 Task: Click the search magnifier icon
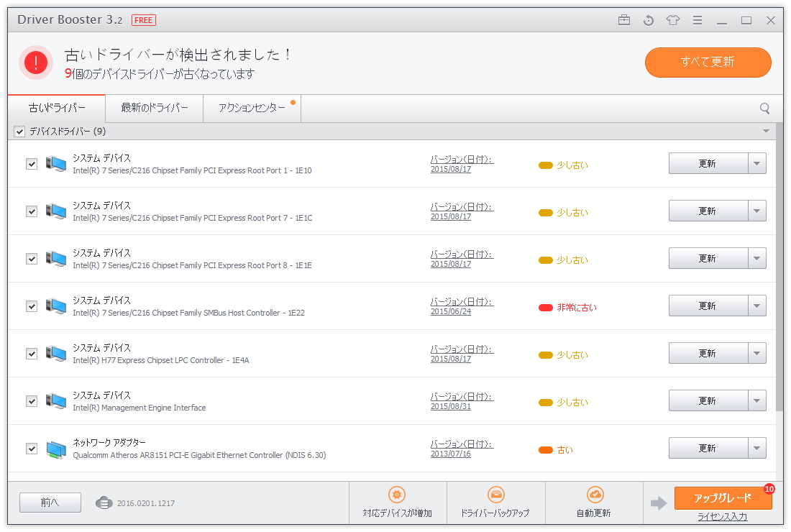pyautogui.click(x=764, y=108)
